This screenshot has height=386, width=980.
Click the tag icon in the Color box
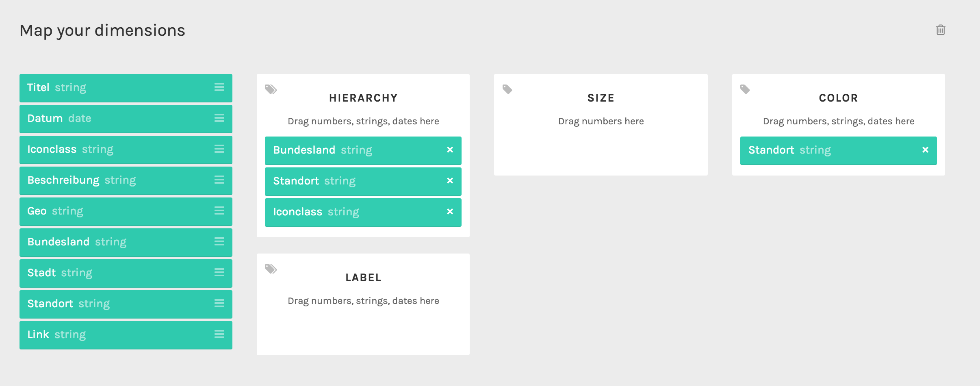pos(745,89)
